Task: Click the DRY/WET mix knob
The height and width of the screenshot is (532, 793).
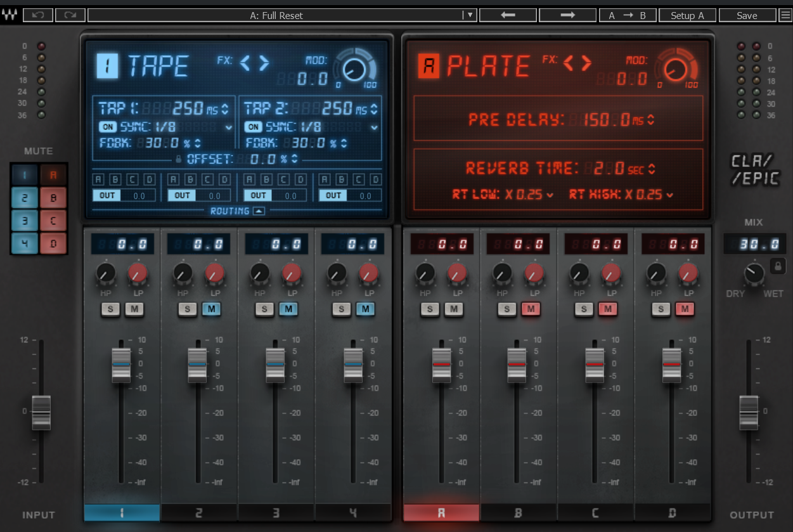Action: click(754, 274)
